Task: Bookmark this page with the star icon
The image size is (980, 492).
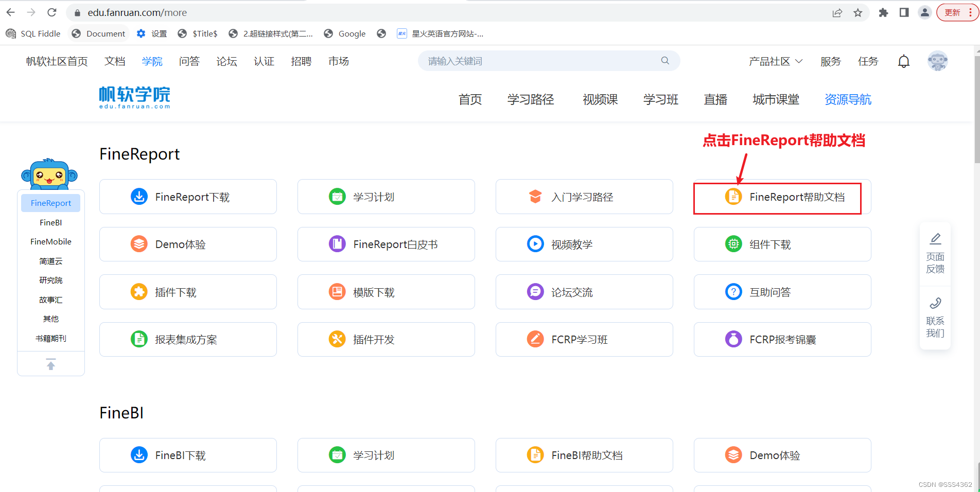Action: tap(858, 13)
